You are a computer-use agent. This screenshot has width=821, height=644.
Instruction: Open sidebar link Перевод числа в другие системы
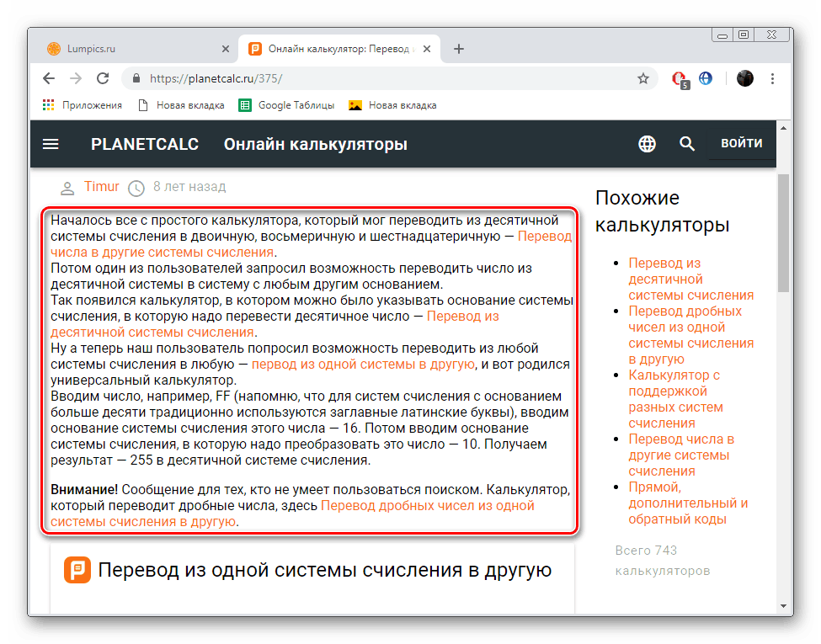coord(680,455)
